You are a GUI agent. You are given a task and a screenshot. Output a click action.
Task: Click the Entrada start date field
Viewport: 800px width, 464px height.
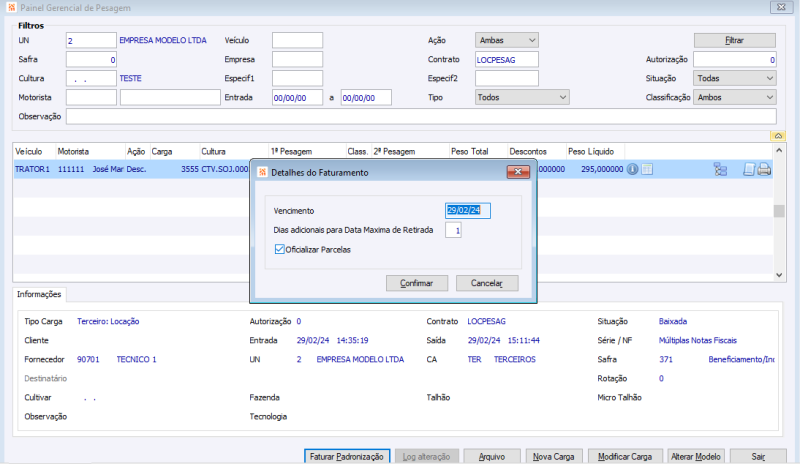(297, 97)
